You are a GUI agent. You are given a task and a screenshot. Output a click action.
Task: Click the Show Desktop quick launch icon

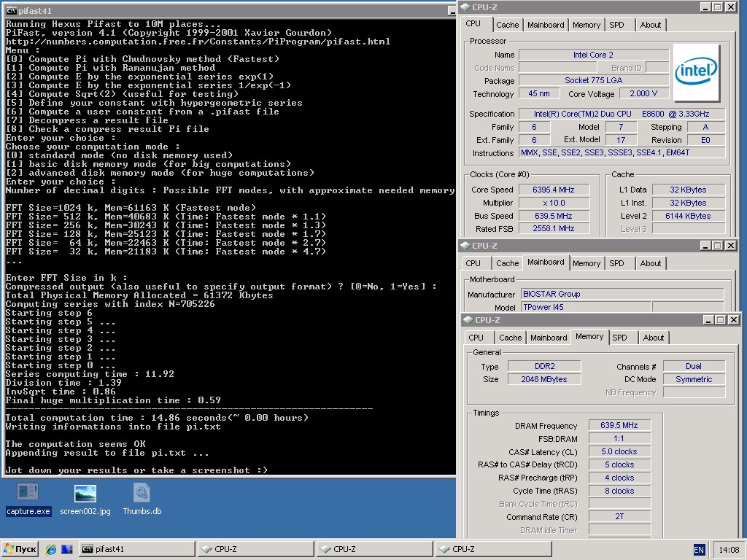tap(66, 549)
